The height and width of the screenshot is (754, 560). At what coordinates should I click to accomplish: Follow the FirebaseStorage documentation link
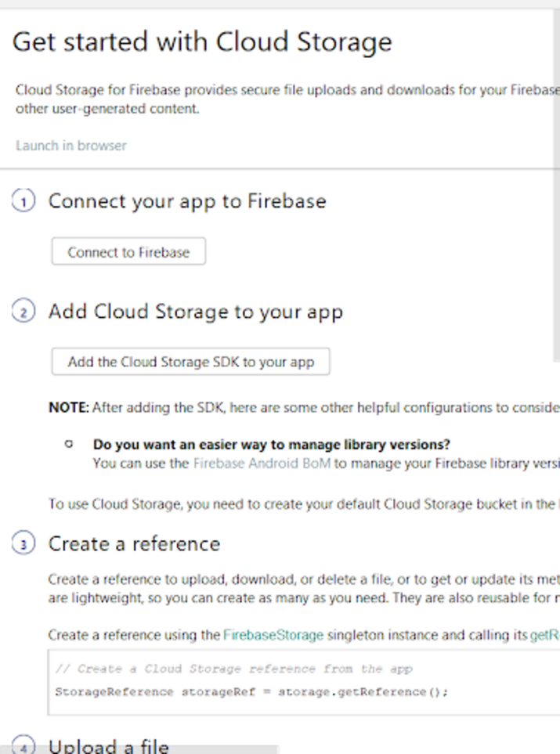point(273,635)
